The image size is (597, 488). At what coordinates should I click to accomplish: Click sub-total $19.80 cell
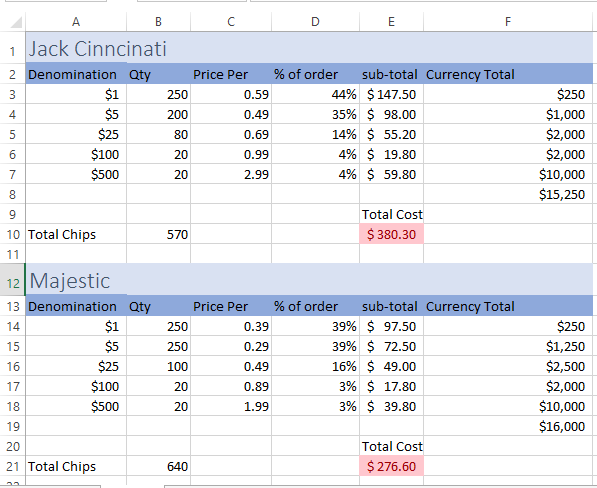pos(391,154)
